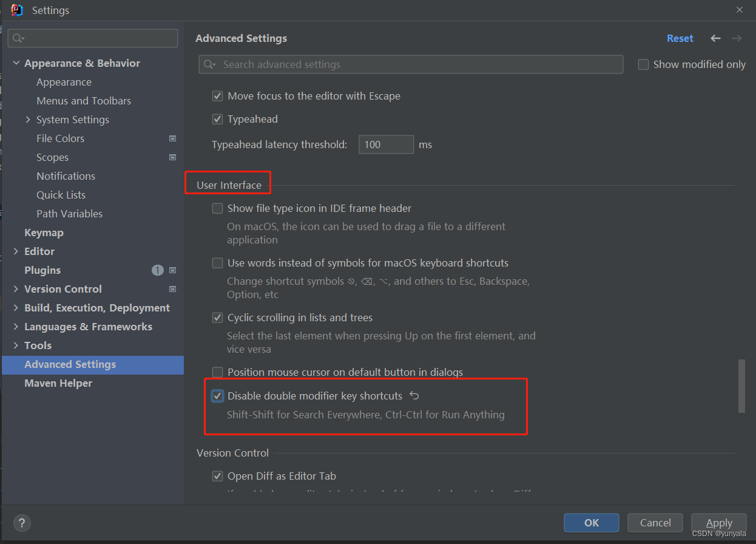Enable Show file type icon in IDE frame header
The image size is (756, 544).
tap(217, 208)
